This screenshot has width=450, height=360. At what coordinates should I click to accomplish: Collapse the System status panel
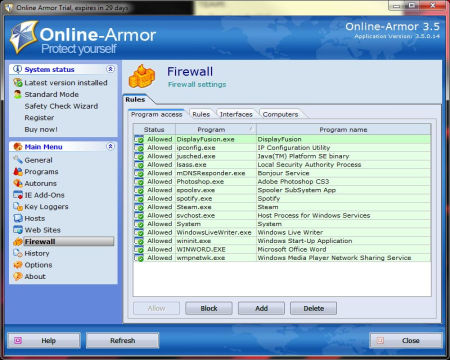click(110, 69)
